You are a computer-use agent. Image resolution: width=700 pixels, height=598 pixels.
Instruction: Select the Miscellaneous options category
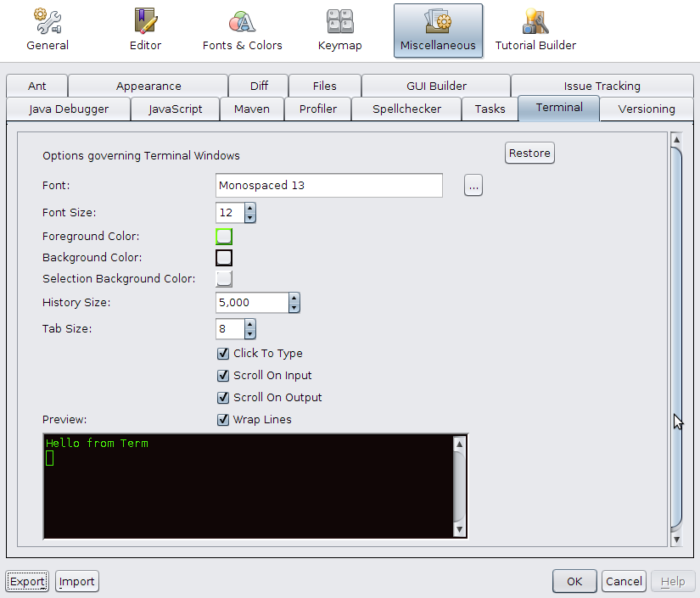pyautogui.click(x=438, y=31)
